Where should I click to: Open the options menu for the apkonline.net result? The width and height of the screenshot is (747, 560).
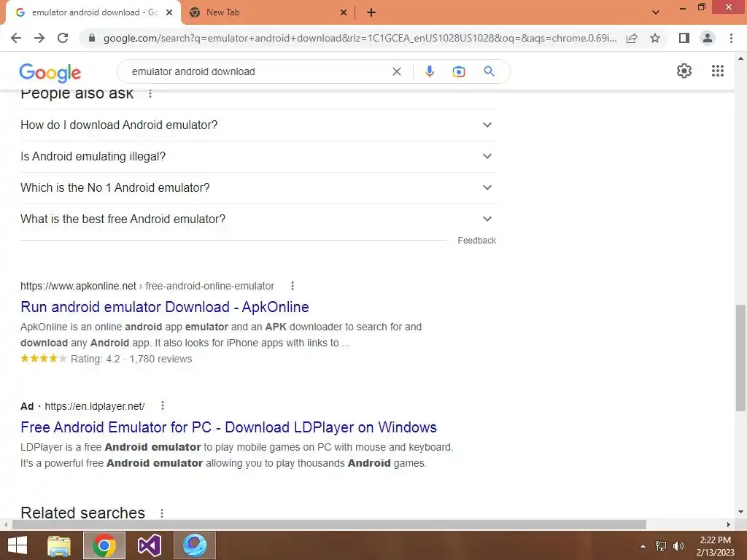pyautogui.click(x=293, y=286)
